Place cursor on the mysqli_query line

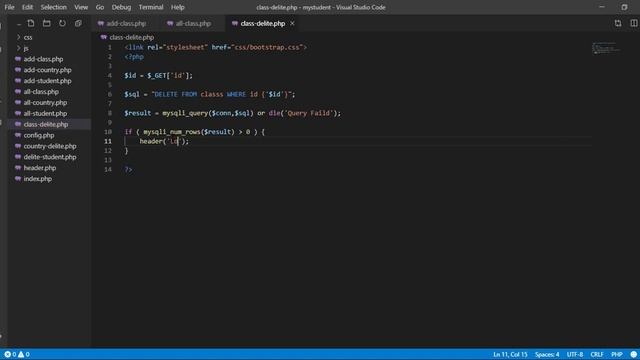pos(232,113)
